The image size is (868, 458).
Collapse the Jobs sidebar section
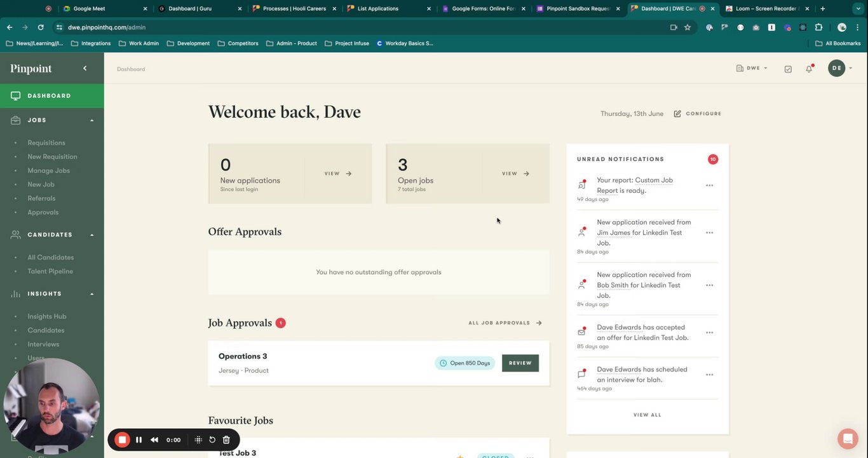point(92,120)
